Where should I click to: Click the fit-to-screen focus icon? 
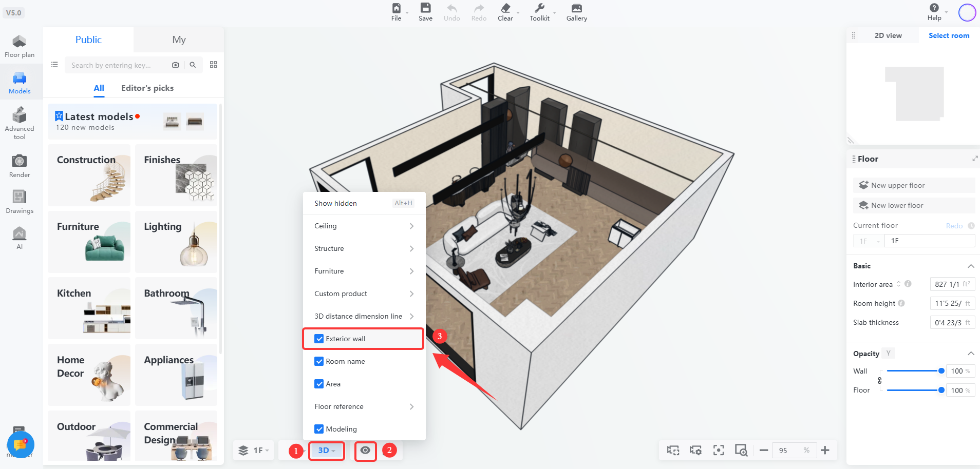coord(719,450)
